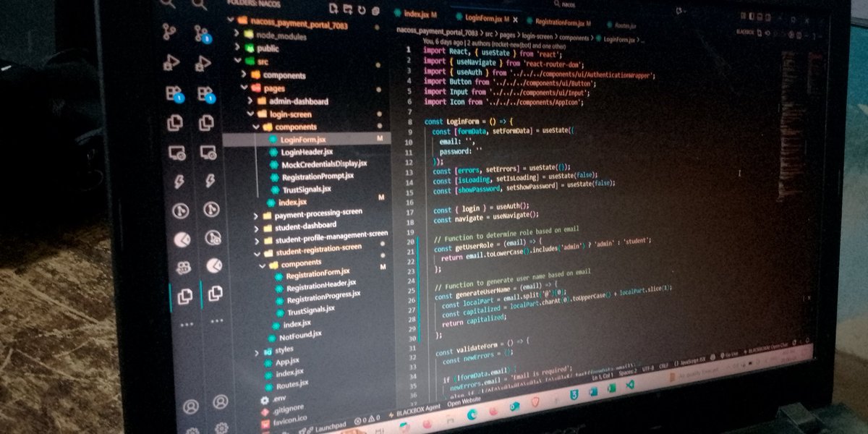868x434 pixels.
Task: Expand the payment-processing-screen folder
Action: coord(256,215)
